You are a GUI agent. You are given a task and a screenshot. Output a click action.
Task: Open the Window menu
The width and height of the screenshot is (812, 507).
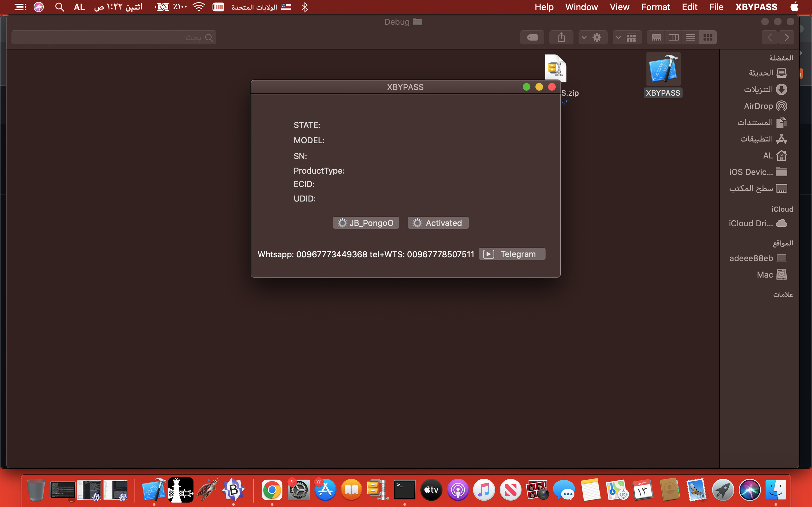point(581,7)
